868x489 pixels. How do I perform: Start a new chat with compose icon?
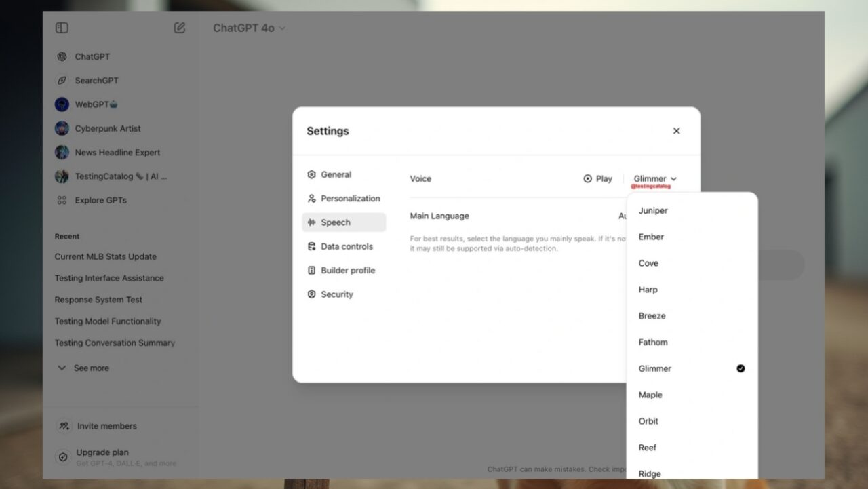[x=180, y=28]
